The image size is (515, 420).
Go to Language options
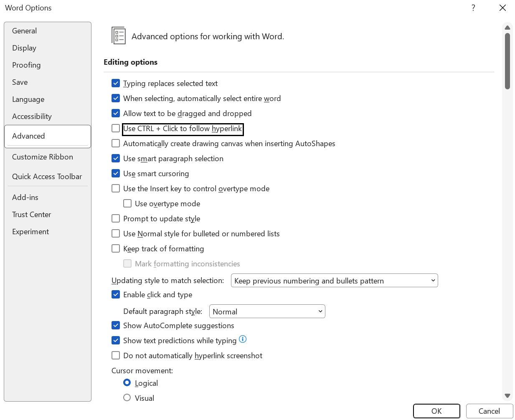click(48, 99)
